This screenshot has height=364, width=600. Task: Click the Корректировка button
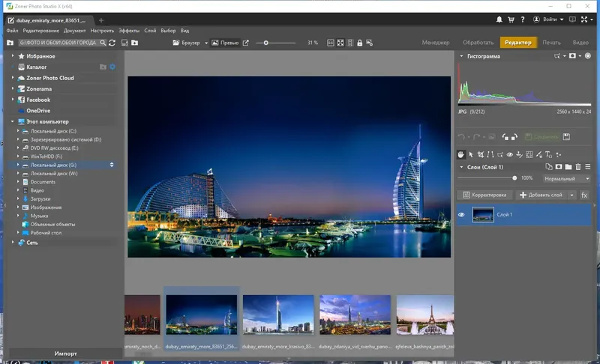[x=484, y=195]
